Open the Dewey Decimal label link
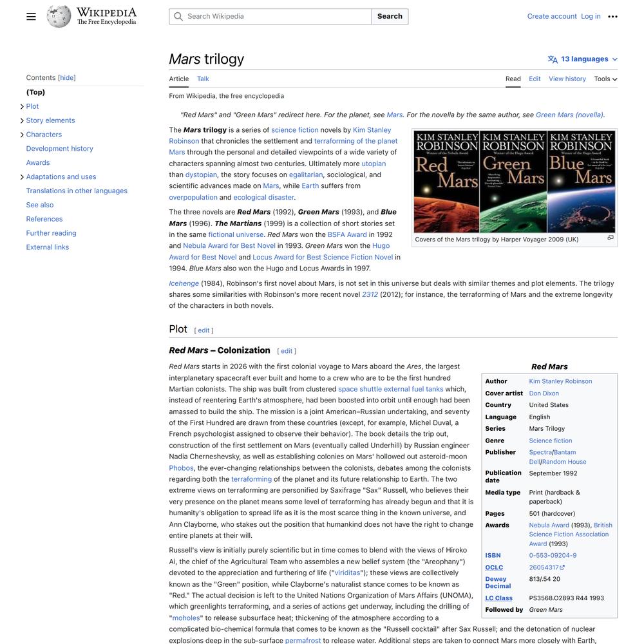The width and height of the screenshot is (644, 644). [x=498, y=583]
